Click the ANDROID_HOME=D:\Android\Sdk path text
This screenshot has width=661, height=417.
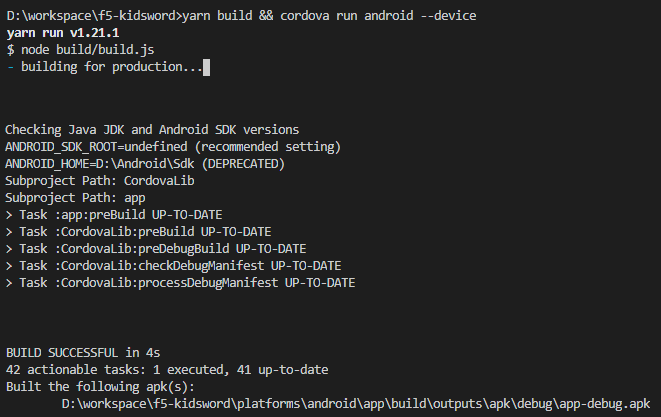coord(100,164)
